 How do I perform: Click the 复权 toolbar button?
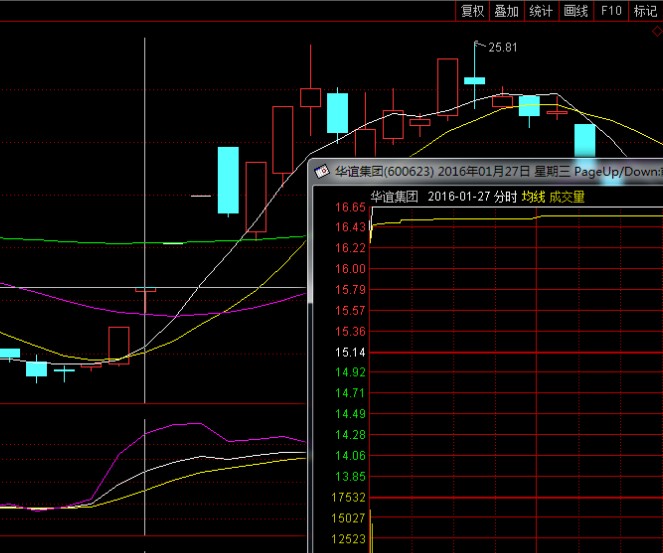click(x=472, y=11)
